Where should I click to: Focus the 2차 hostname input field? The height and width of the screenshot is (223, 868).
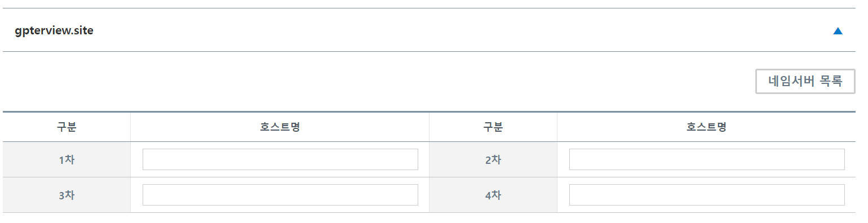tap(707, 159)
